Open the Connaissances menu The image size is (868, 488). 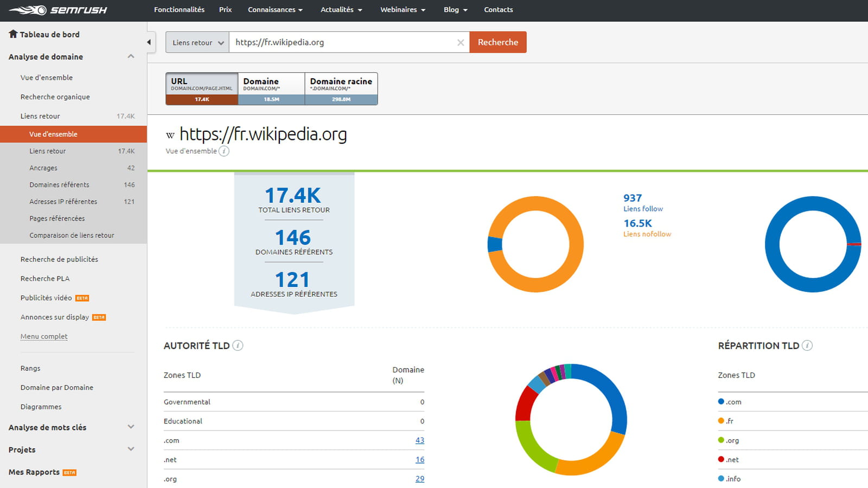(x=275, y=10)
